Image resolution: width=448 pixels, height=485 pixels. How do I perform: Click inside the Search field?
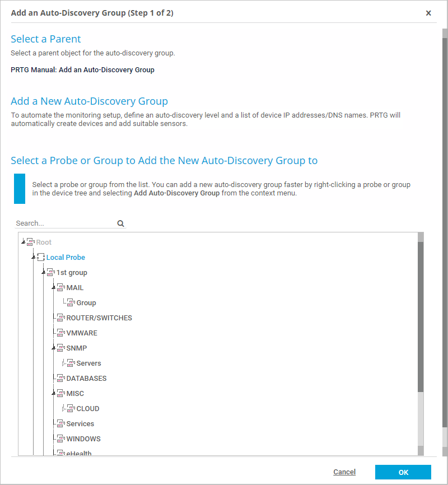tap(64, 223)
